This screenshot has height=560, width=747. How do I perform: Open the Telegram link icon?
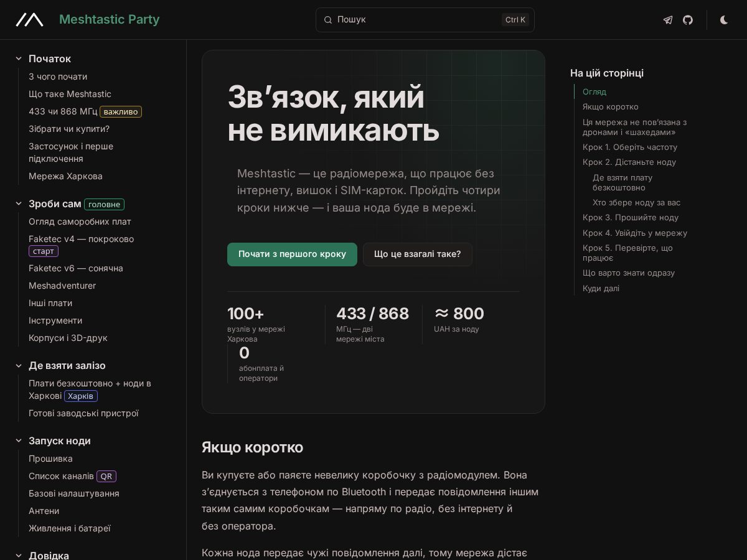click(x=668, y=20)
